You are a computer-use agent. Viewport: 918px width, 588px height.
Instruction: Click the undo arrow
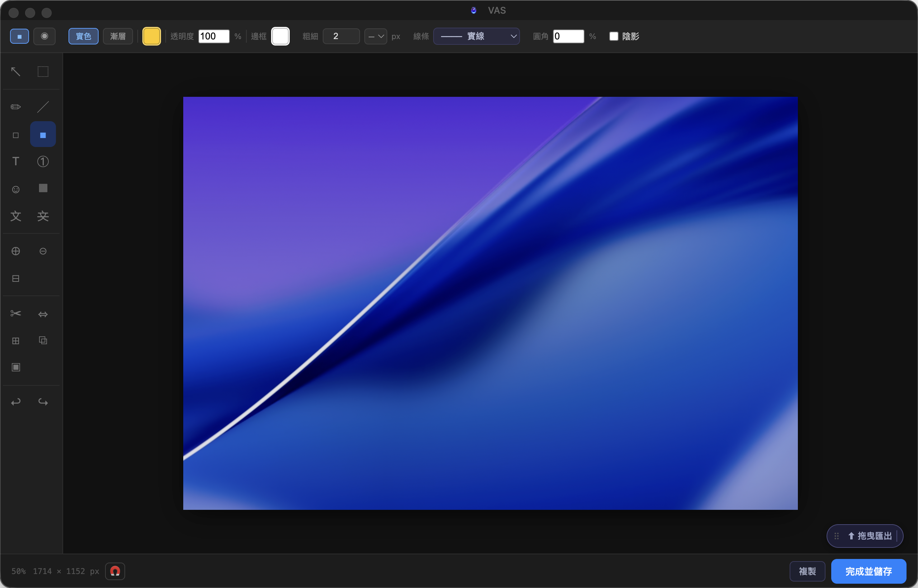point(16,402)
